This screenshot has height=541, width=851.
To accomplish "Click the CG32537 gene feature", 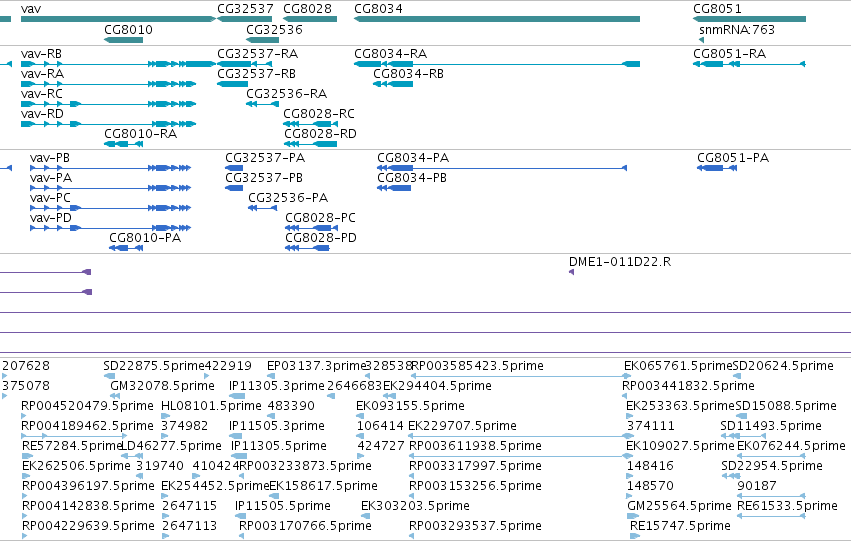I will (244, 19).
